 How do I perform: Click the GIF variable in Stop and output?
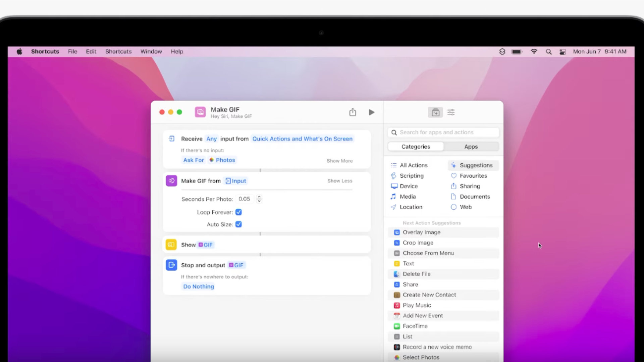coord(236,265)
